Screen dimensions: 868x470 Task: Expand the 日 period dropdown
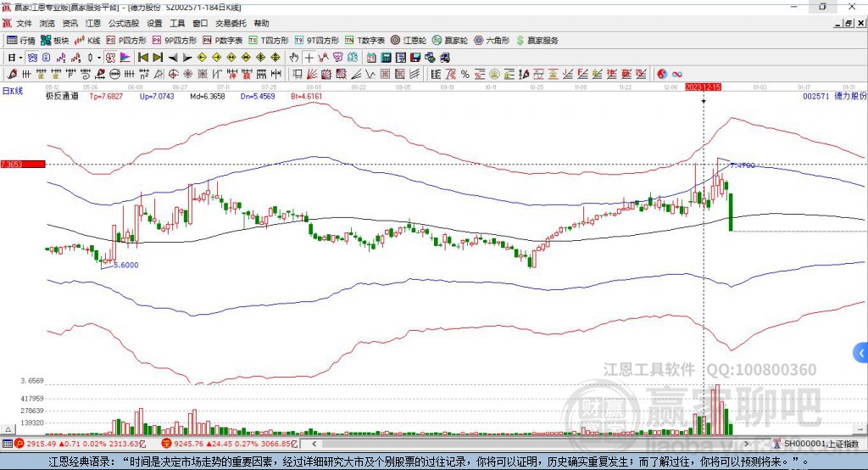[x=20, y=58]
